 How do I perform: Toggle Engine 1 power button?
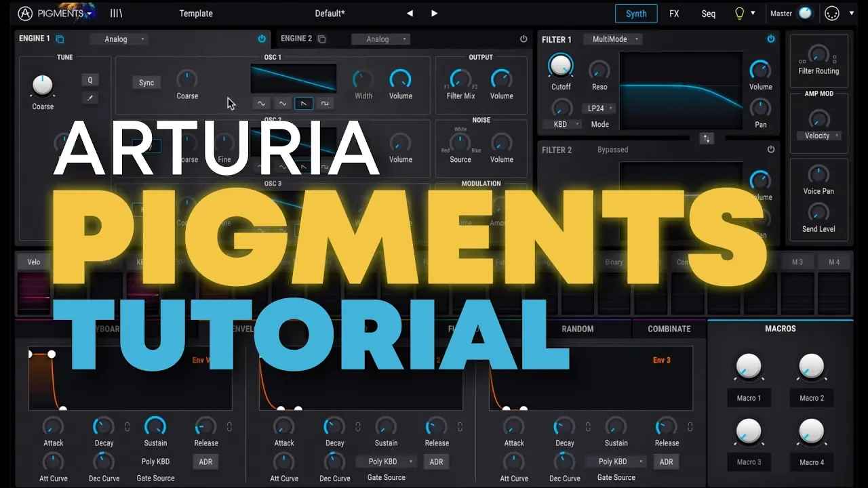pyautogui.click(x=262, y=39)
